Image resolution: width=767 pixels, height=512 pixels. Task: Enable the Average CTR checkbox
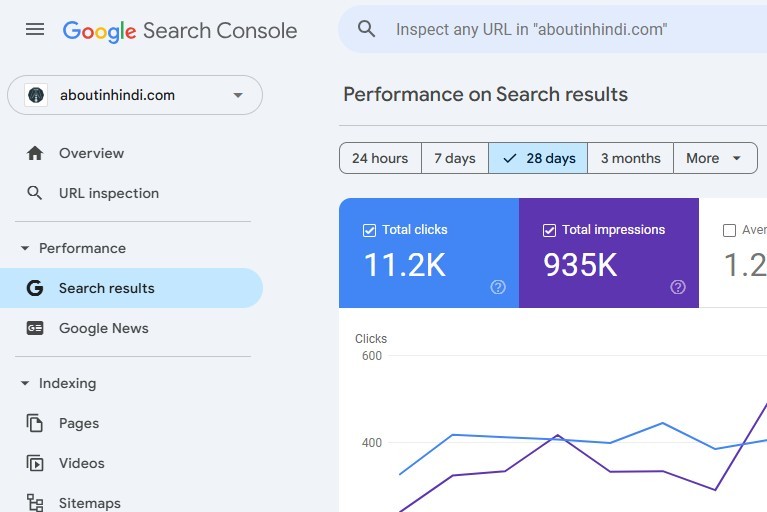[x=729, y=230]
